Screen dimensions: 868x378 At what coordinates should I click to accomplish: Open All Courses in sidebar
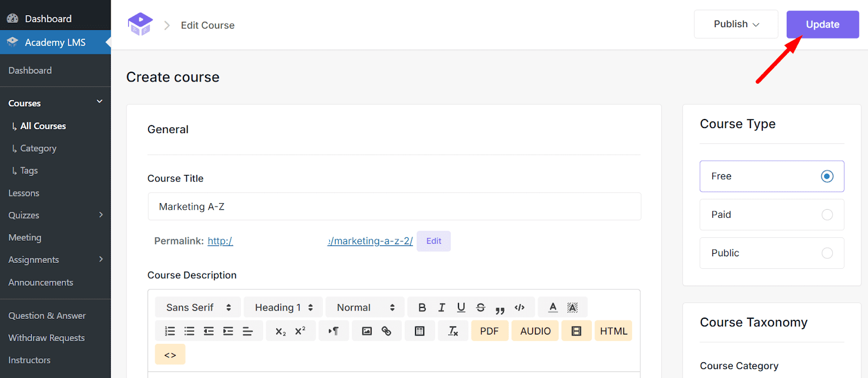(x=43, y=126)
